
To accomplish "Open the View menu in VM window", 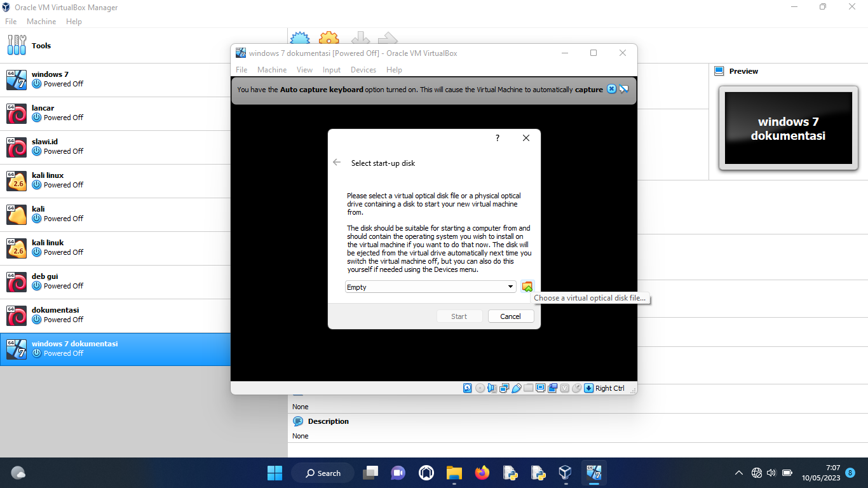I will pos(304,70).
